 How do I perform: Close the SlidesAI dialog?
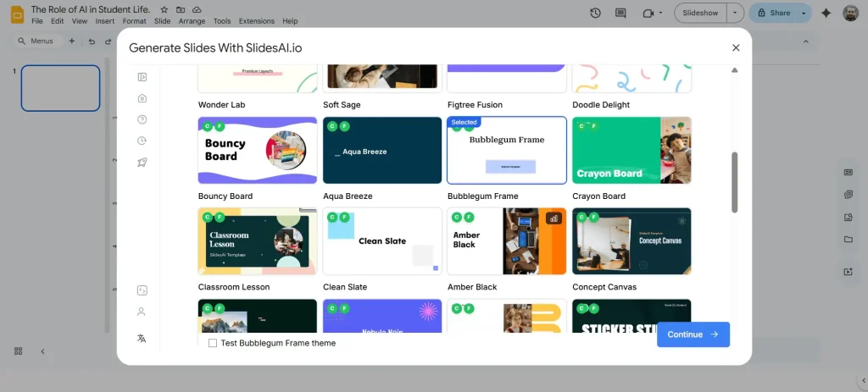[736, 47]
